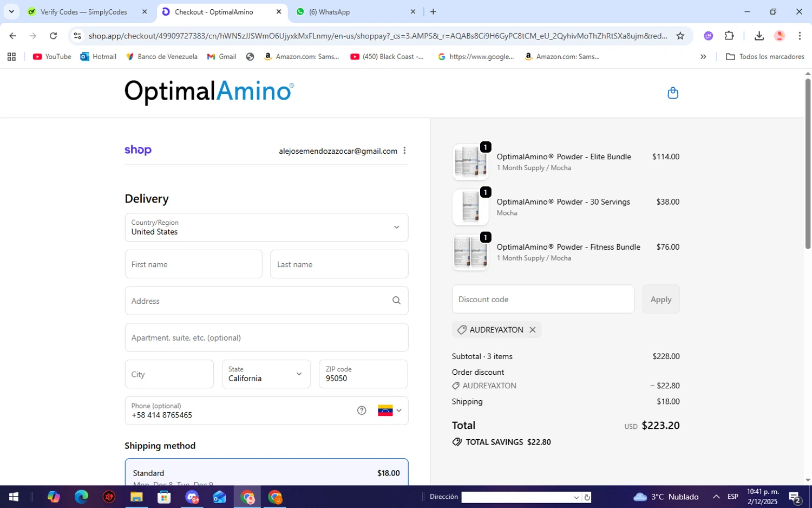Click the Fitness Bundle product thumbnail
Screen dimensions: 812x508
tap(470, 252)
